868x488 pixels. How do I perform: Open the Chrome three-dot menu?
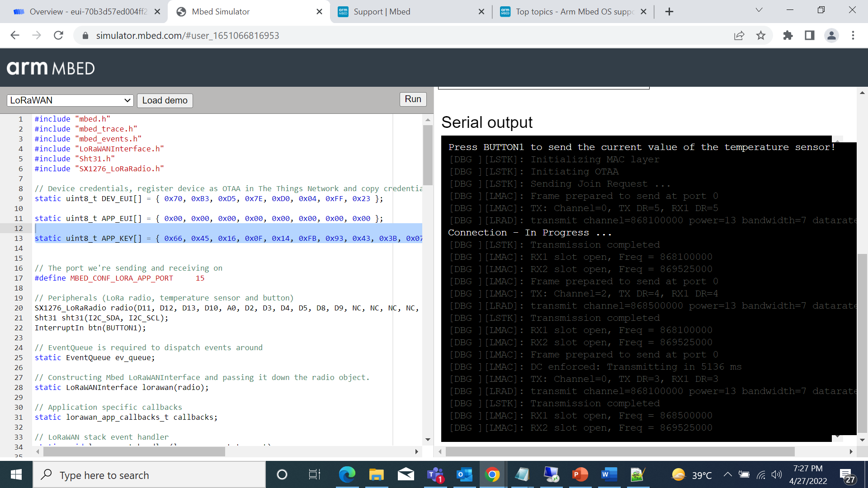(853, 35)
